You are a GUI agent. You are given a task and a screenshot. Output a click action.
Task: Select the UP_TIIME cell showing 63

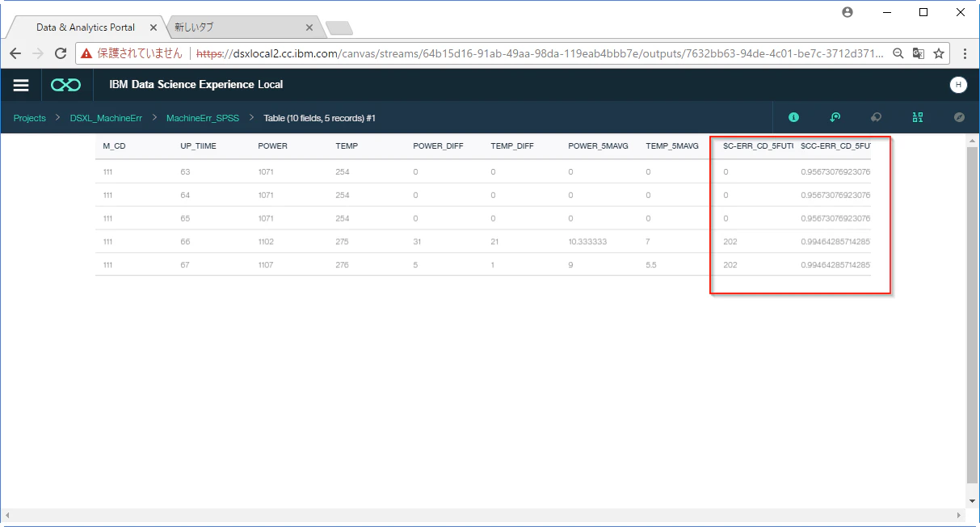185,171
